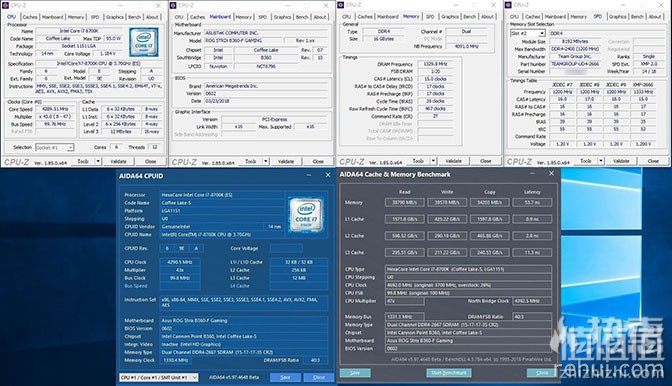672x386 pixels.
Task: Select the CPU name 'Intel Core i7 8700K' in CPU-Z
Action: point(79,31)
